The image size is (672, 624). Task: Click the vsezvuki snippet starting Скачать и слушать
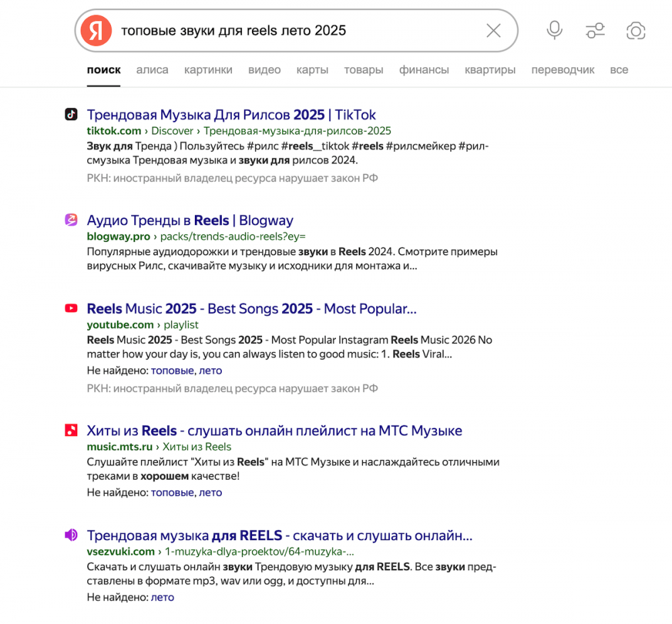(292, 574)
